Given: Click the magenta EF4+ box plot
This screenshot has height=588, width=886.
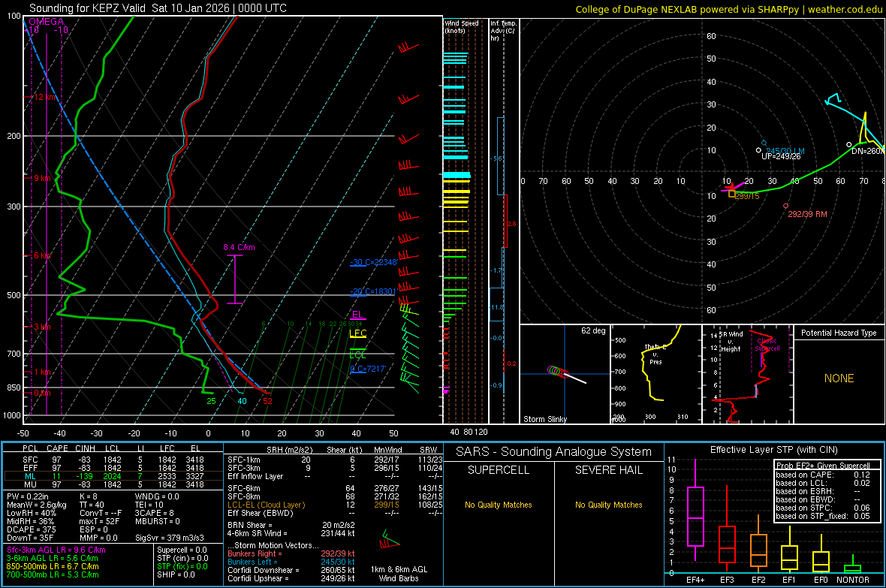Looking at the screenshot, I should click(695, 510).
